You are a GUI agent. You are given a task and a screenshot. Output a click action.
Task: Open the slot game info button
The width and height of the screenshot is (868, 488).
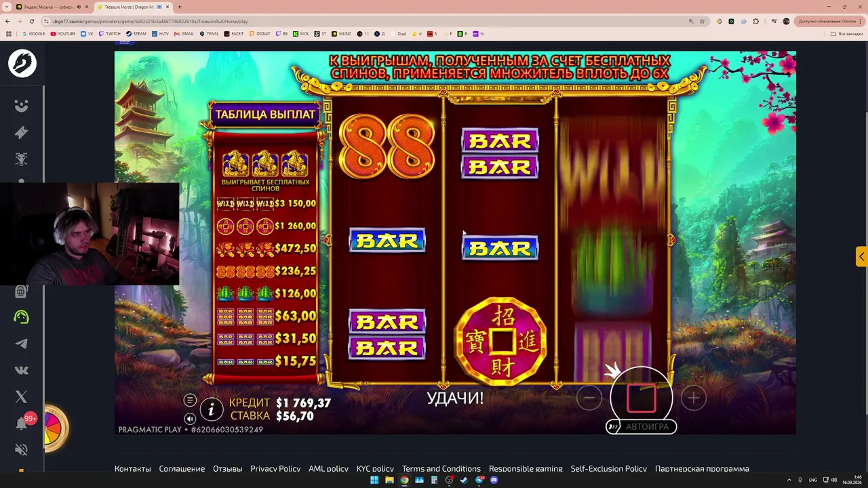tap(212, 409)
